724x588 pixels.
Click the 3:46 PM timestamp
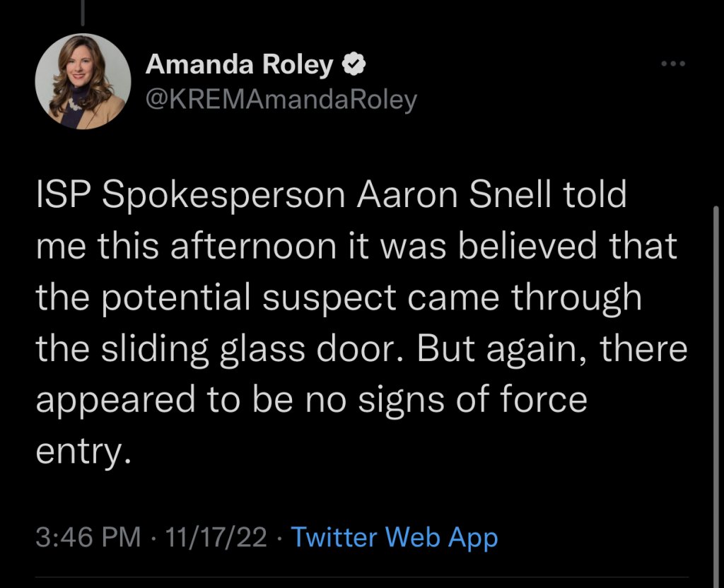point(88,538)
